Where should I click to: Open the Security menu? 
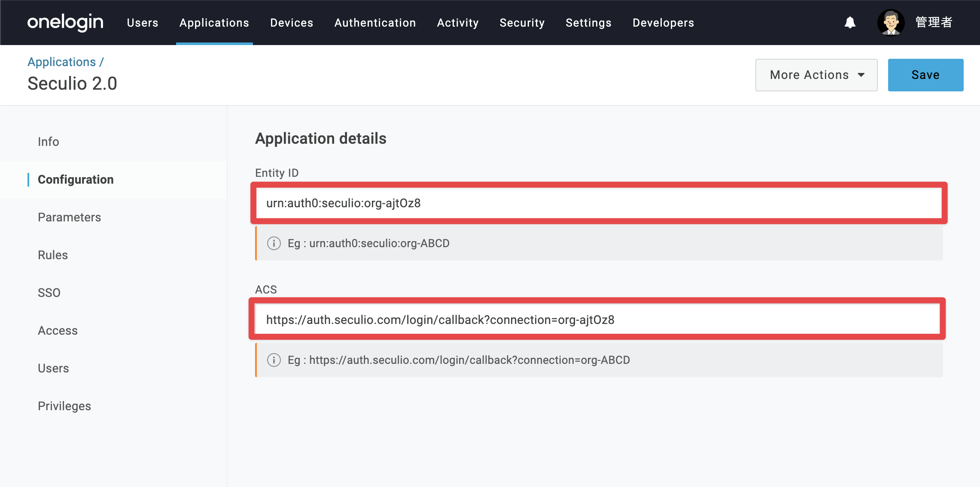click(522, 23)
